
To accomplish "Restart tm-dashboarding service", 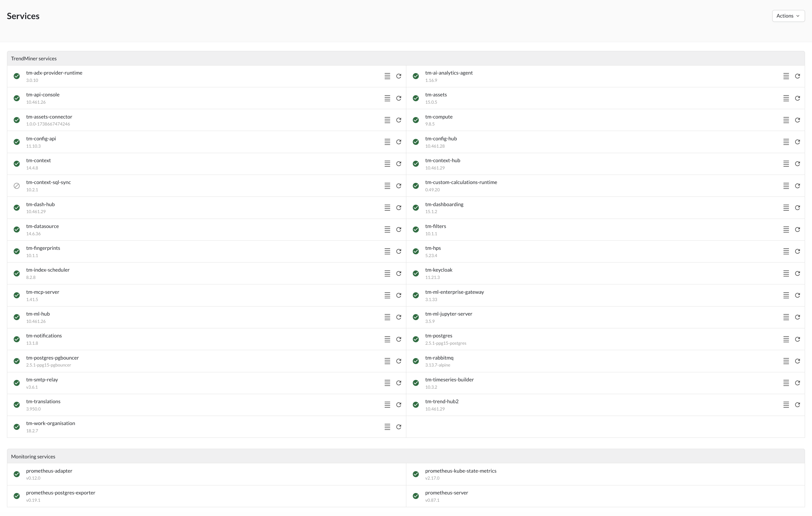I will (x=797, y=208).
